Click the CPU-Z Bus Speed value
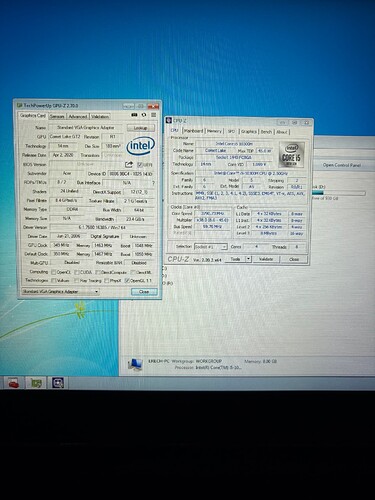Viewport: 375px width, 500px height. pyautogui.click(x=212, y=227)
